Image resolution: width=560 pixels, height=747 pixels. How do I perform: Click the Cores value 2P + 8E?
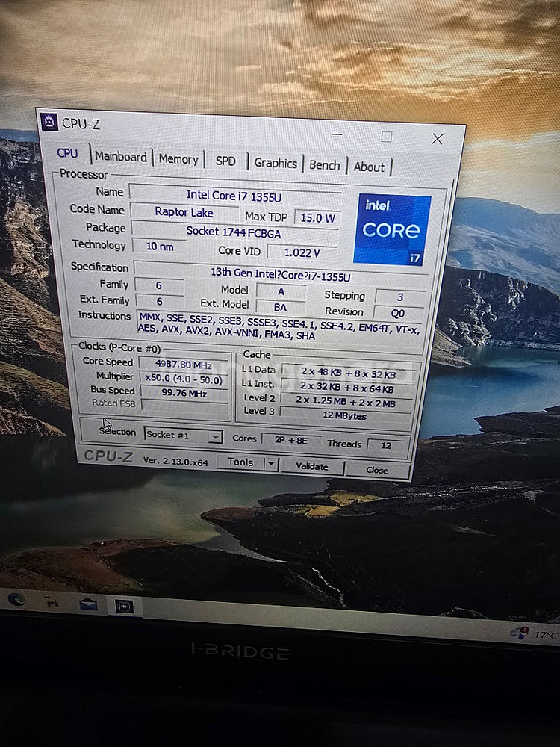click(x=291, y=440)
